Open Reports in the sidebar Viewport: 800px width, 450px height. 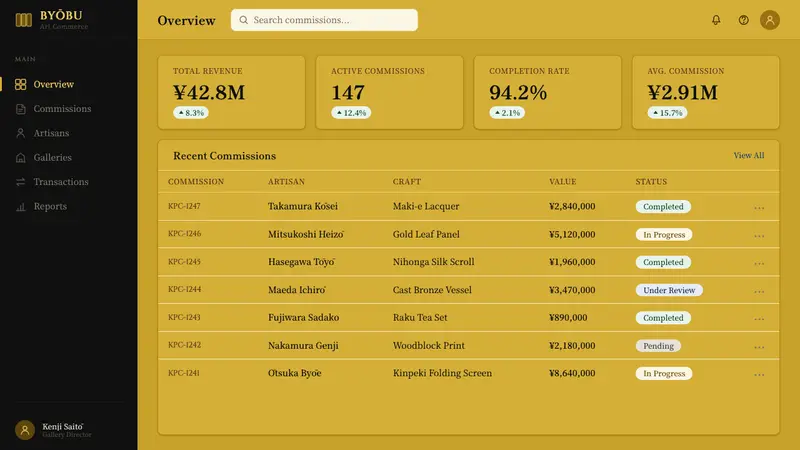68,206
